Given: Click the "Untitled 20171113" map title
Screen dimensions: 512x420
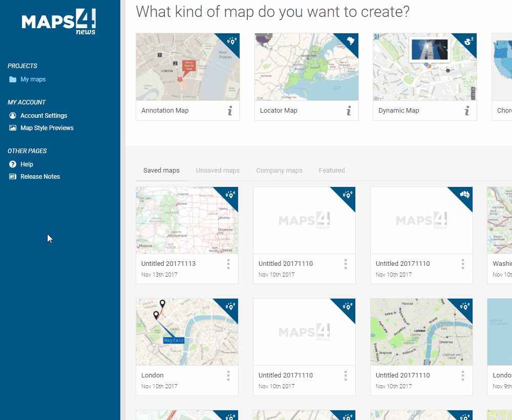Looking at the screenshot, I should click(168, 264).
